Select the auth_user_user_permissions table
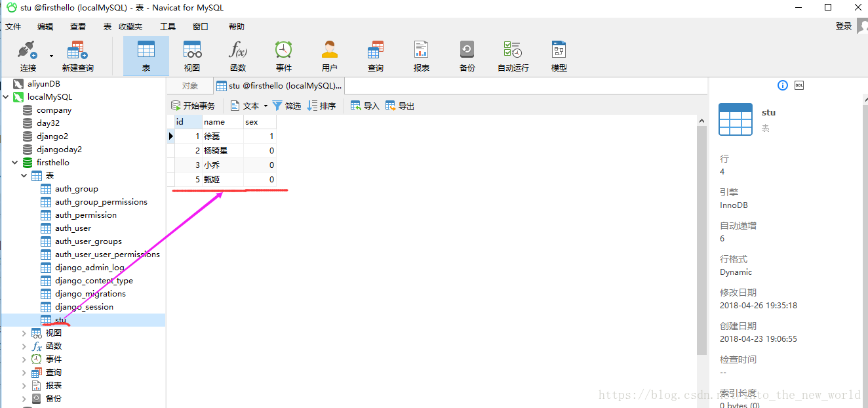This screenshot has height=408, width=868. pos(108,255)
